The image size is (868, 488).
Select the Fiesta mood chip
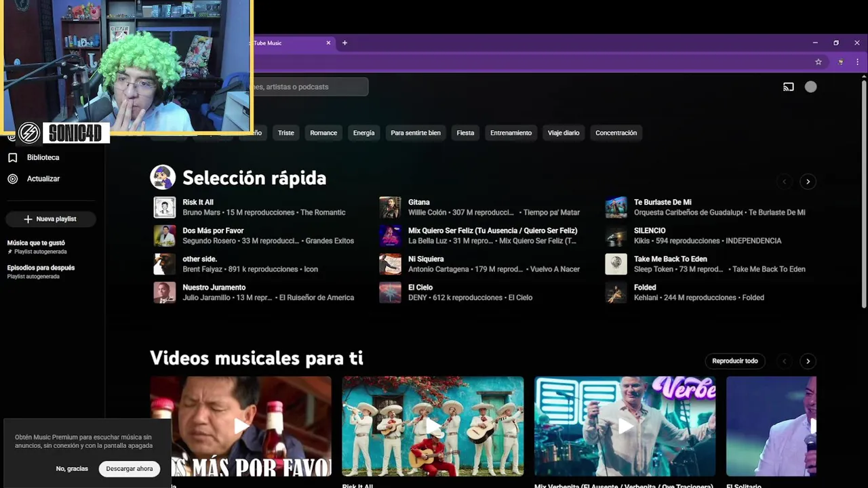pos(465,133)
